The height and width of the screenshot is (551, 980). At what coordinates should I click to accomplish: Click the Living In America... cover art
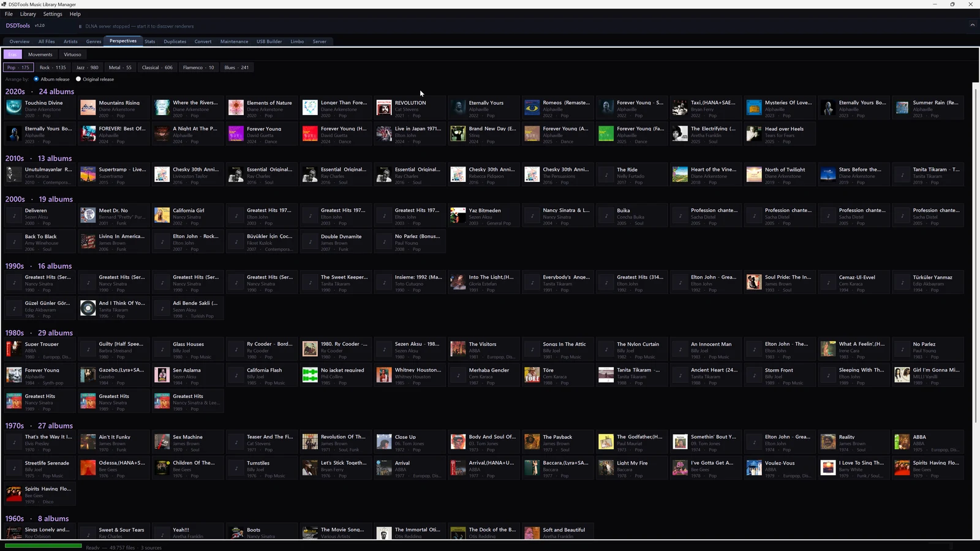point(88,241)
